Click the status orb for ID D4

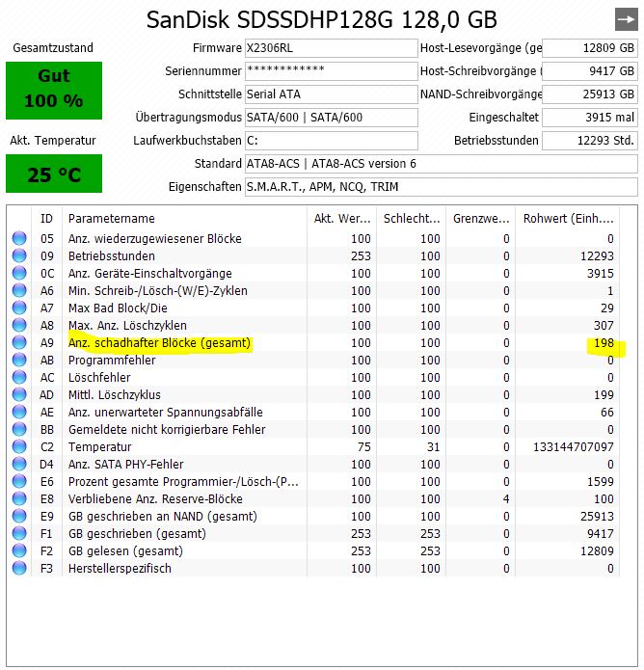point(19,464)
